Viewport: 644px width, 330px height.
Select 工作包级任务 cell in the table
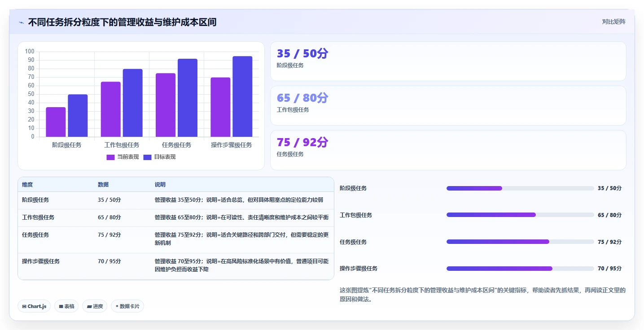coord(38,217)
